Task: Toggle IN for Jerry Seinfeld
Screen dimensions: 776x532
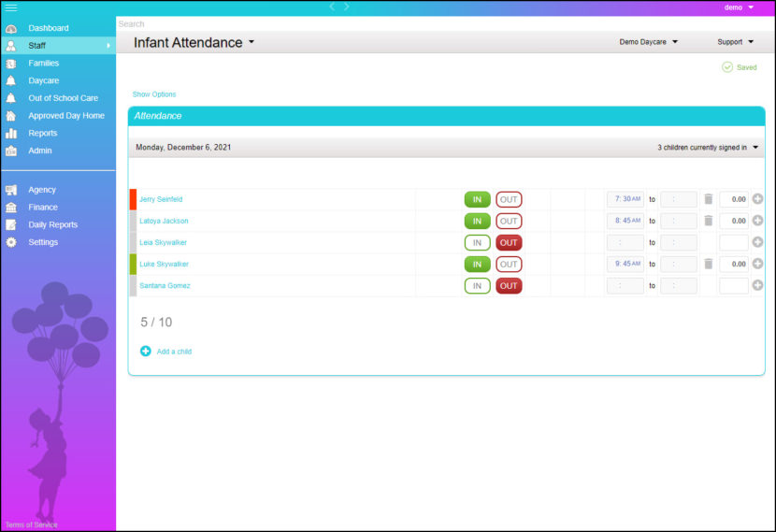Action: tap(477, 199)
